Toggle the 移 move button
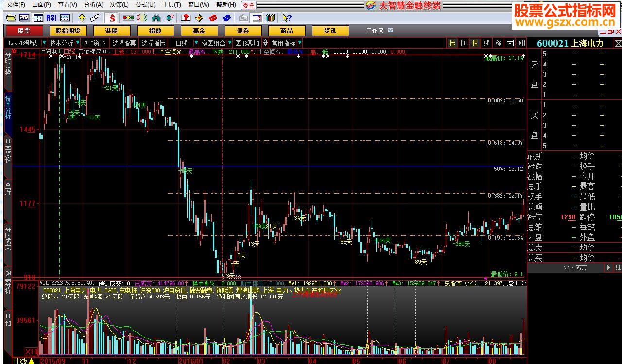This screenshot has height=364, width=622. point(498,43)
